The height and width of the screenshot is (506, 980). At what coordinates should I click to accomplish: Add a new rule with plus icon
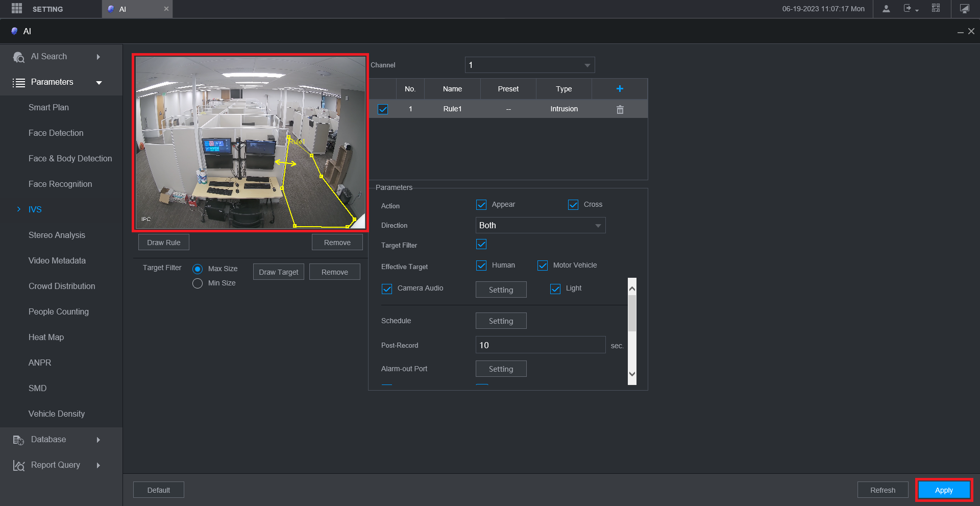[x=620, y=89]
